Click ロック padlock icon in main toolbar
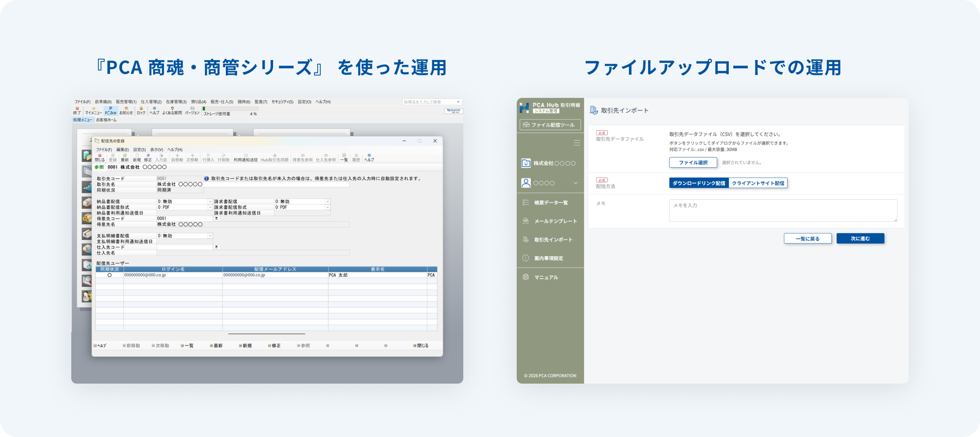980x437 pixels. pos(141,110)
